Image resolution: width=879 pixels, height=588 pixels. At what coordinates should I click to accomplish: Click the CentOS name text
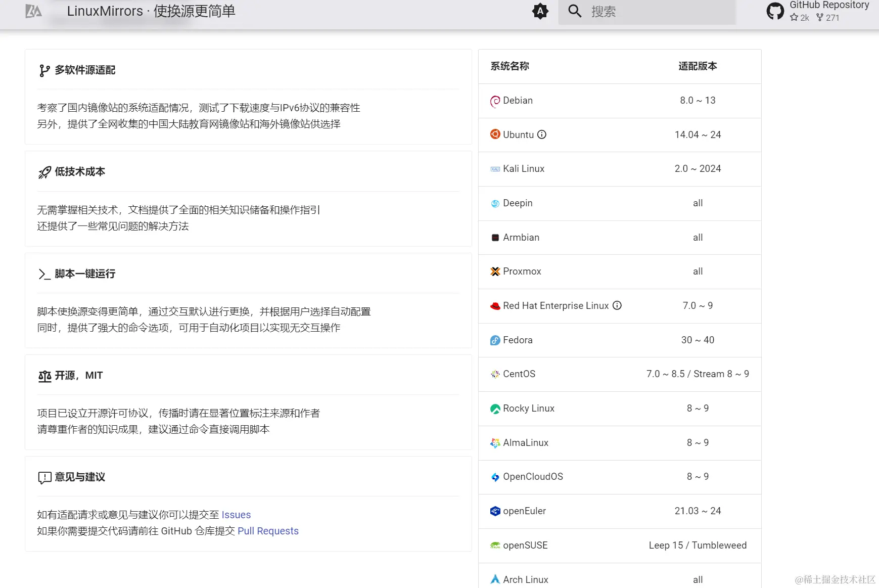(x=519, y=374)
